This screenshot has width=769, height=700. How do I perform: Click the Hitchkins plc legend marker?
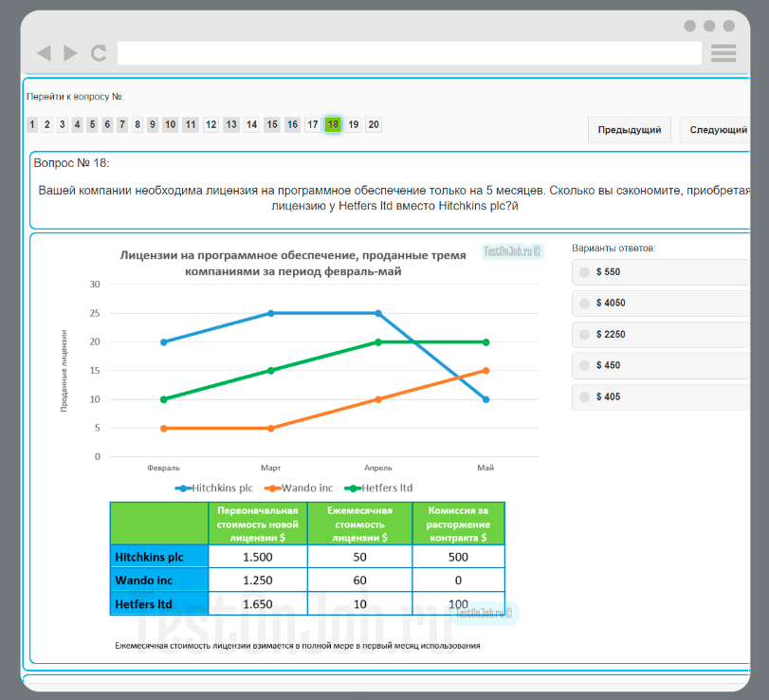pyautogui.click(x=182, y=488)
